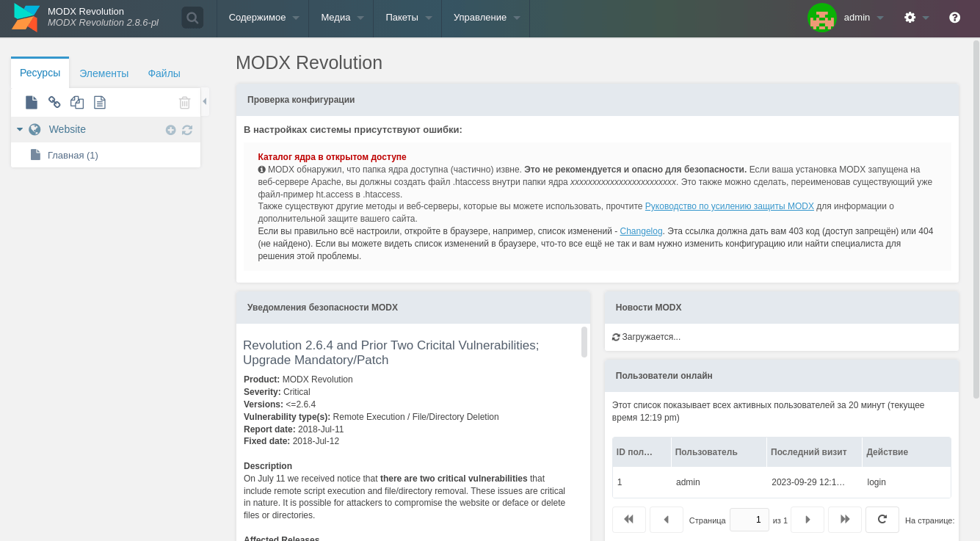Expand the Медиа menu
Image resolution: width=980 pixels, height=541 pixels.
pos(341,18)
